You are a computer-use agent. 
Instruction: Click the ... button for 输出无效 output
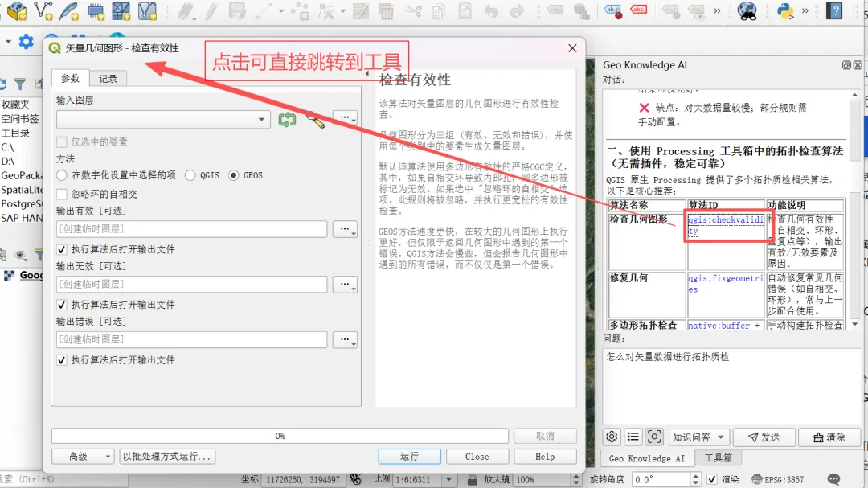[x=345, y=284]
